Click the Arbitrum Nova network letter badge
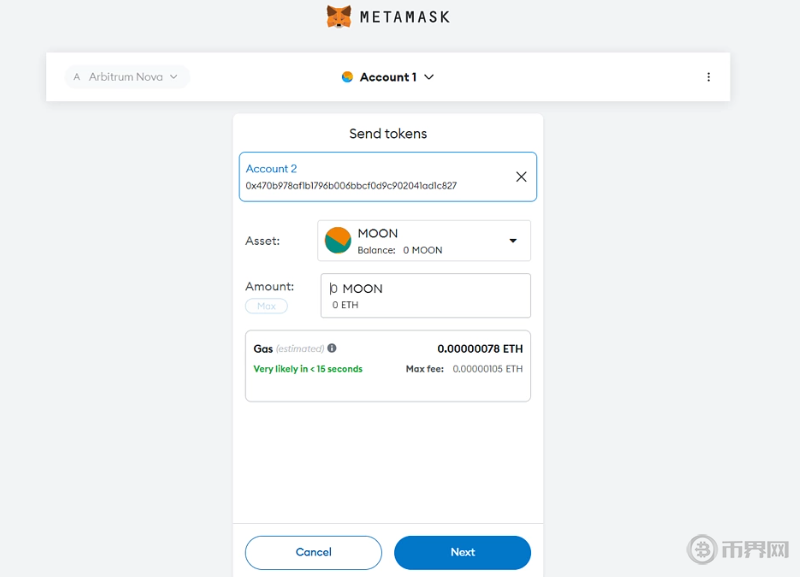The height and width of the screenshot is (577, 800). click(77, 77)
